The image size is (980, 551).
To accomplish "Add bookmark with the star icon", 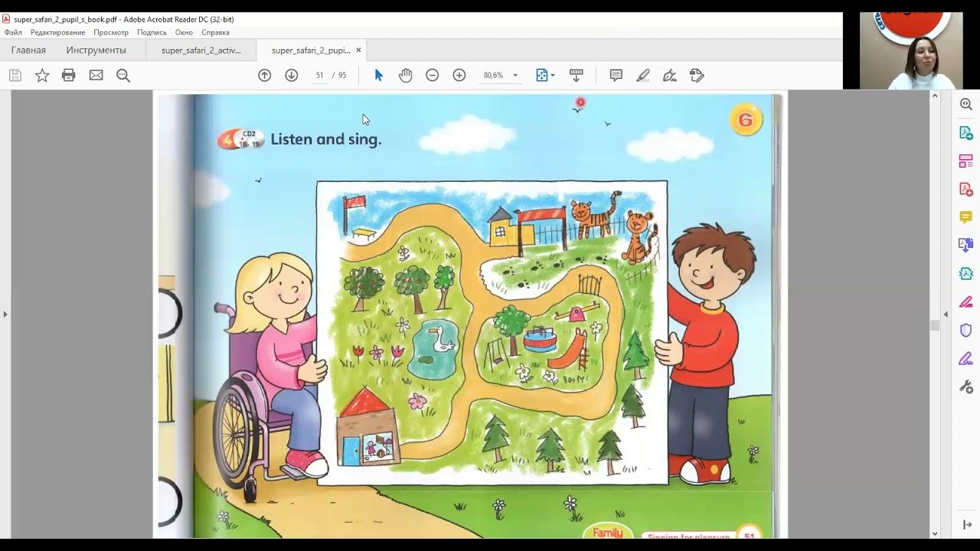I will coord(42,75).
